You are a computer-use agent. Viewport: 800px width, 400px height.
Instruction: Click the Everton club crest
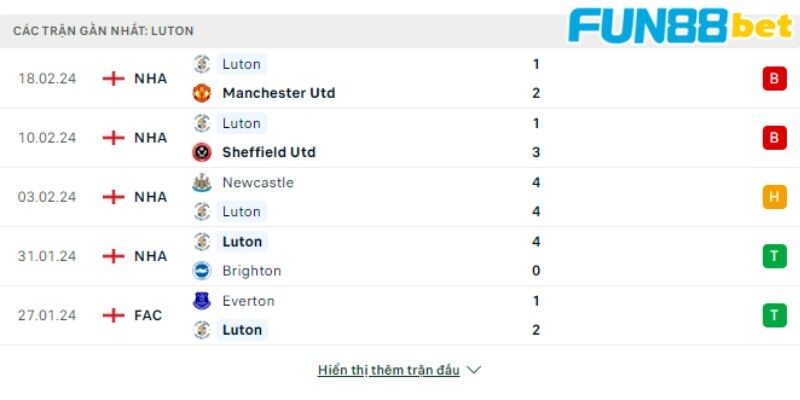[x=202, y=301]
